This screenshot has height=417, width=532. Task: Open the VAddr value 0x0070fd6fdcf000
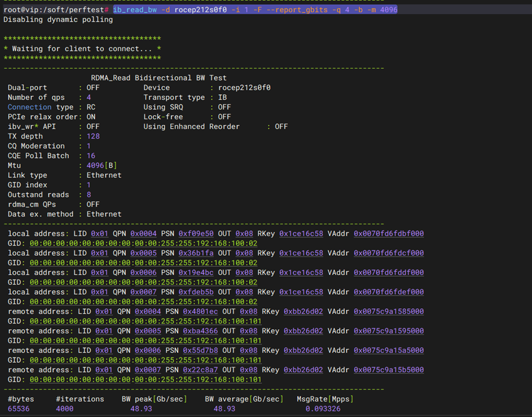pos(388,253)
